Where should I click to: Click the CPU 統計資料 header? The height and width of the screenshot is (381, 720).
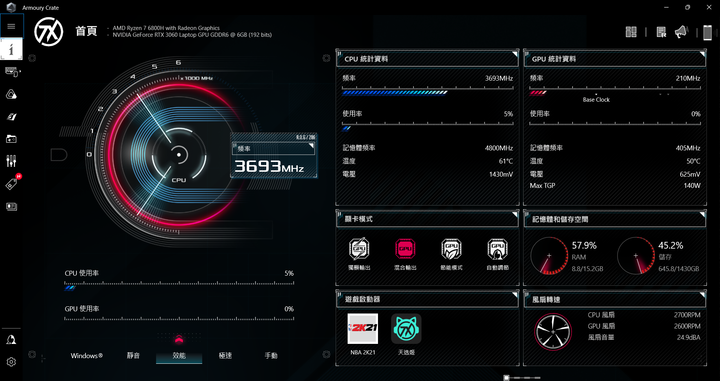(x=366, y=59)
